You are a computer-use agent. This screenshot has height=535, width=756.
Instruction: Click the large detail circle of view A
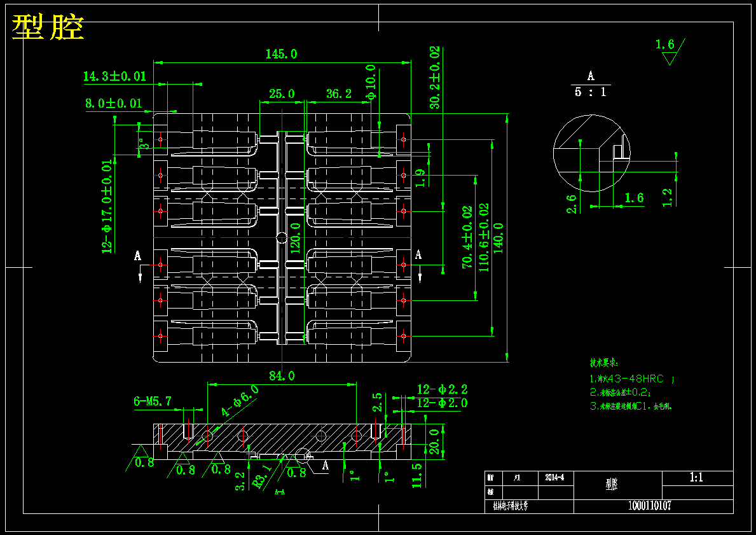[x=592, y=153]
